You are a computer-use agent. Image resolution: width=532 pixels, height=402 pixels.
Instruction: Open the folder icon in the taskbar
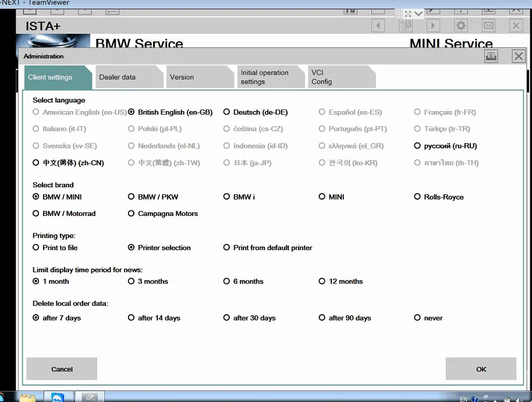[x=27, y=397]
